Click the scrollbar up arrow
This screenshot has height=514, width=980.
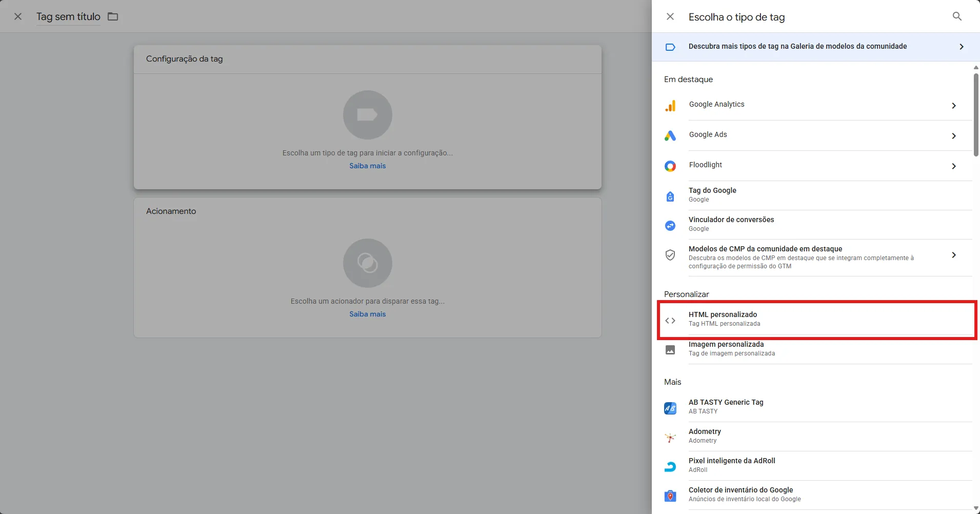point(976,67)
